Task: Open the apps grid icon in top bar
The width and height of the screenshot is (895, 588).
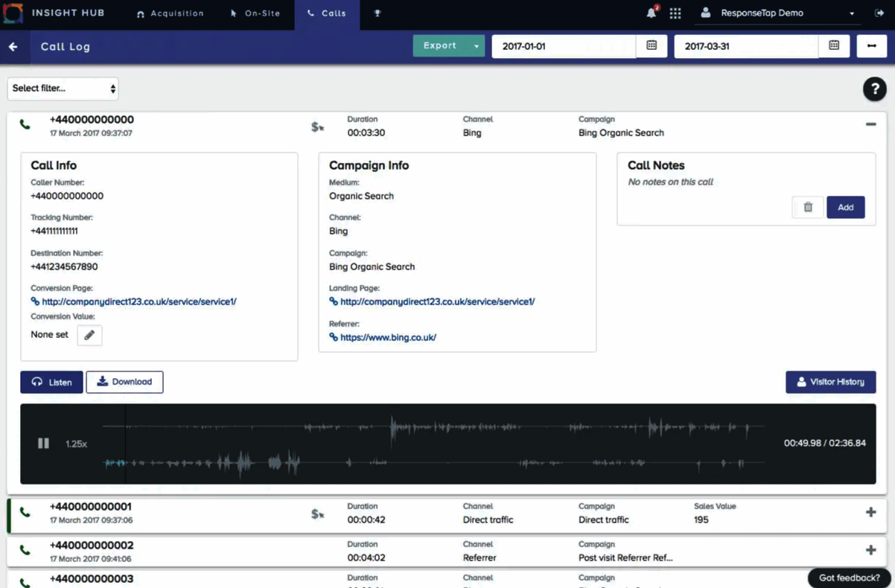Action: (x=675, y=13)
